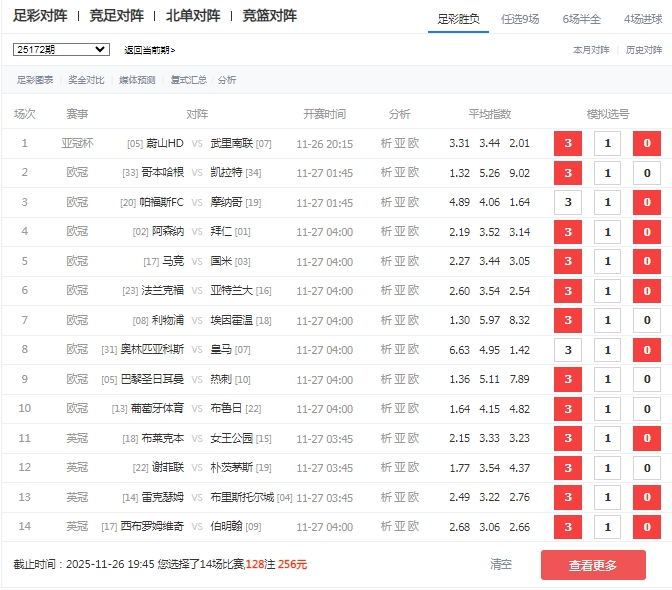Select home win '3' for 帕福斯FC match
The height and width of the screenshot is (590, 672).
pos(568,203)
